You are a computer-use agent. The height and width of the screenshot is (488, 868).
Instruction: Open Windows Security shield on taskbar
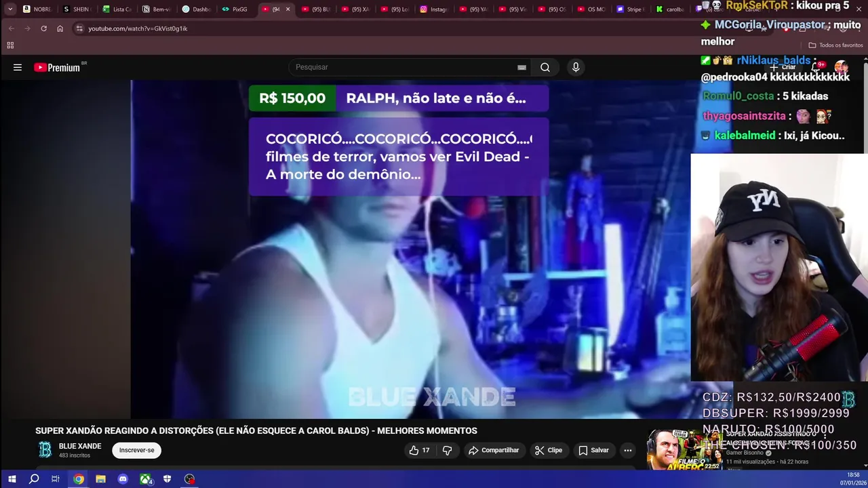coord(167,479)
